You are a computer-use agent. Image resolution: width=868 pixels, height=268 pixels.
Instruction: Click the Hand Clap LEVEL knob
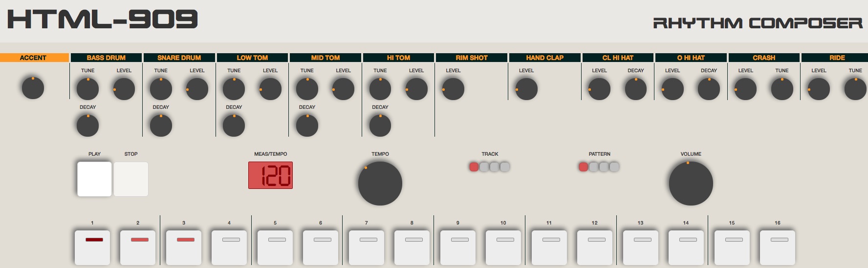(x=526, y=89)
